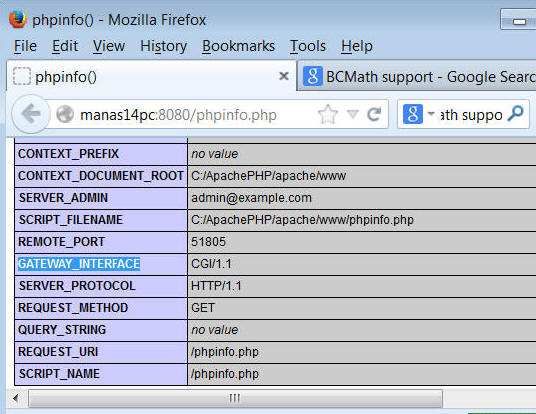Screen dimensions: 536x414
Task: Click the site identity globe icon
Action: pos(65,114)
